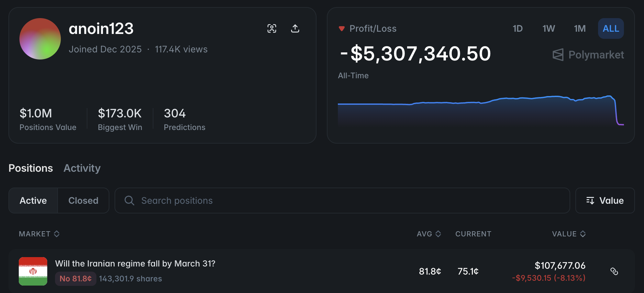Select the 1W profit timeframe
Screen dimensions: 644x293
click(549, 28)
